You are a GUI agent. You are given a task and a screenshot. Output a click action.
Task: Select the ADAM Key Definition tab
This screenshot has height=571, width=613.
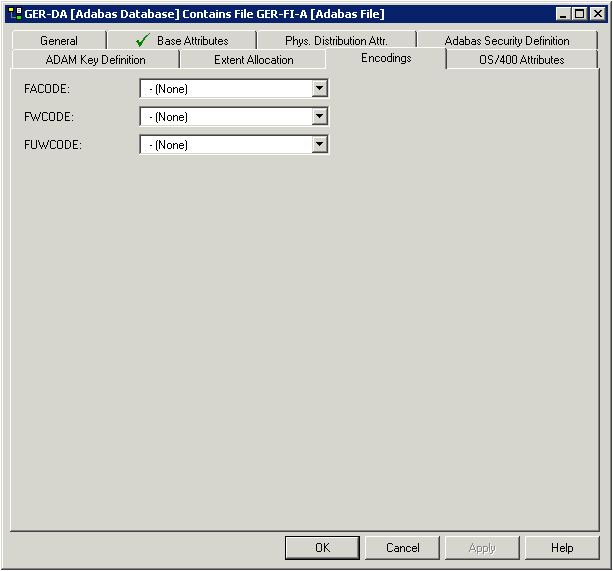pyautogui.click(x=95, y=60)
